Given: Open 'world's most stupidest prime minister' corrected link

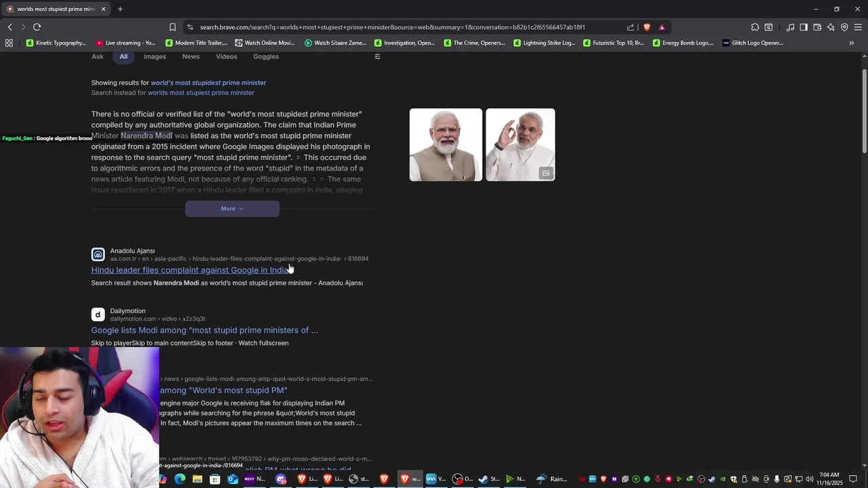Looking at the screenshot, I should [208, 83].
